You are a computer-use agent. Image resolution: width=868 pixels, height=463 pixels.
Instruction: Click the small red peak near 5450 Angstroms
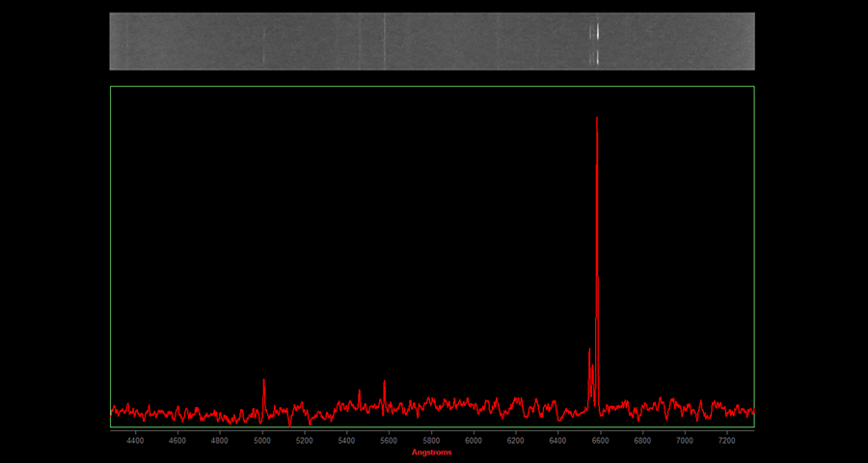[x=359, y=393]
